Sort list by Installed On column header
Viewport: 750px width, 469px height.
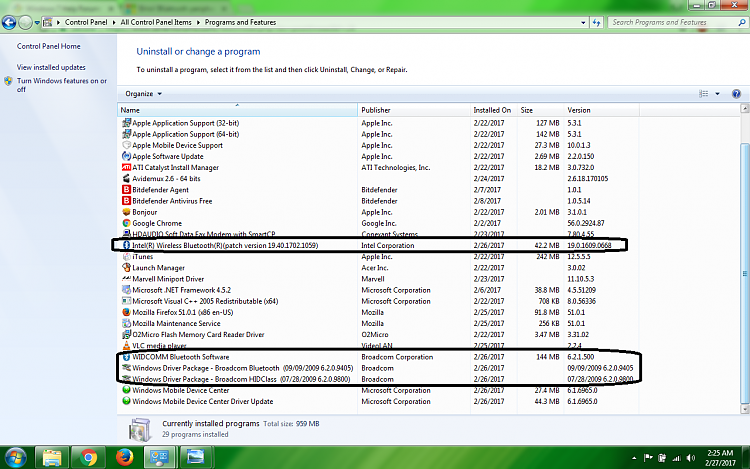point(494,110)
